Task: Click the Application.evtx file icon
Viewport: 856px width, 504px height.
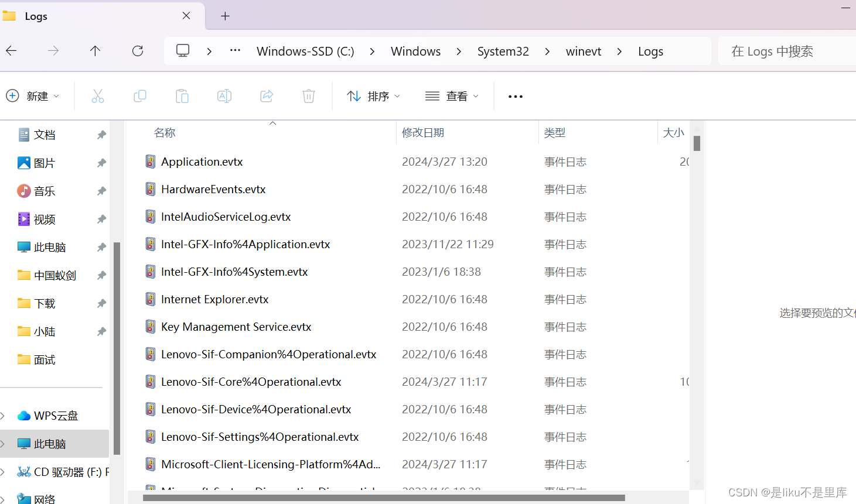Action: click(151, 162)
